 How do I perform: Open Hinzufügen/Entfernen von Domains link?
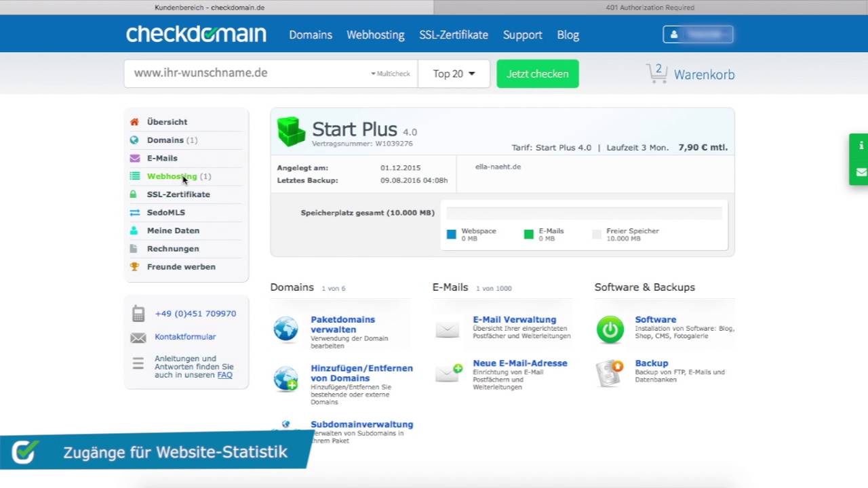pyautogui.click(x=362, y=373)
